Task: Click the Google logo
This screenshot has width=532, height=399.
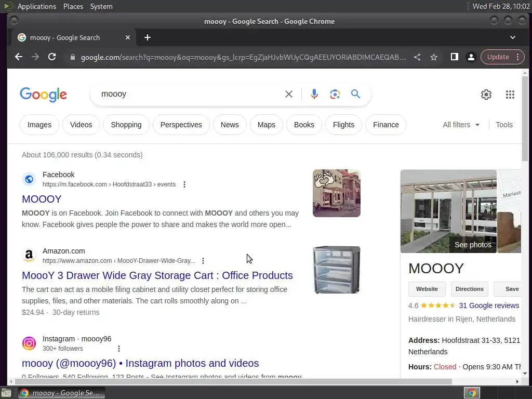Action: pos(44,95)
